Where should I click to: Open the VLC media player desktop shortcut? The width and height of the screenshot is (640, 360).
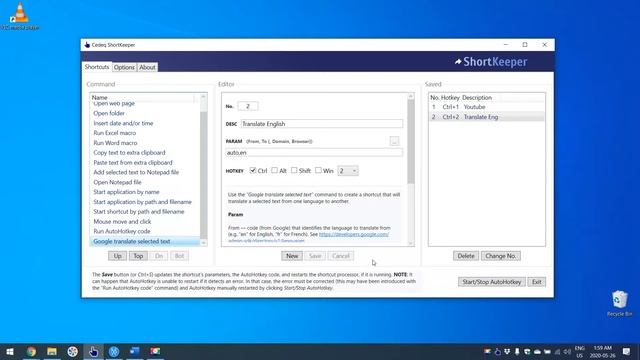coord(20,16)
